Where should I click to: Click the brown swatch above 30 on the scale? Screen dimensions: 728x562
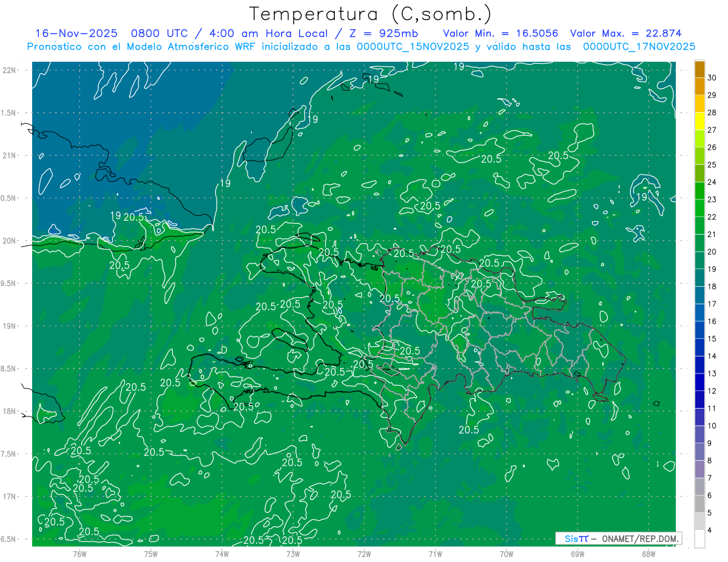[699, 70]
